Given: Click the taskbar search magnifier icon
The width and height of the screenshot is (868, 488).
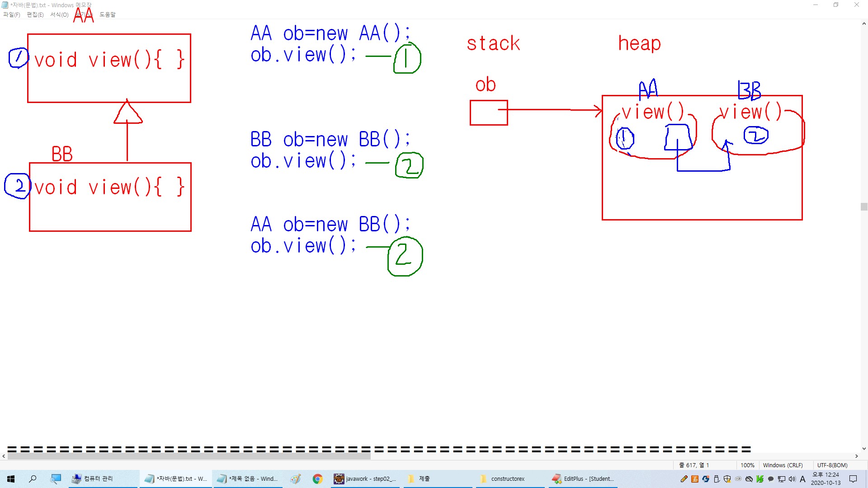Looking at the screenshot, I should (33, 479).
